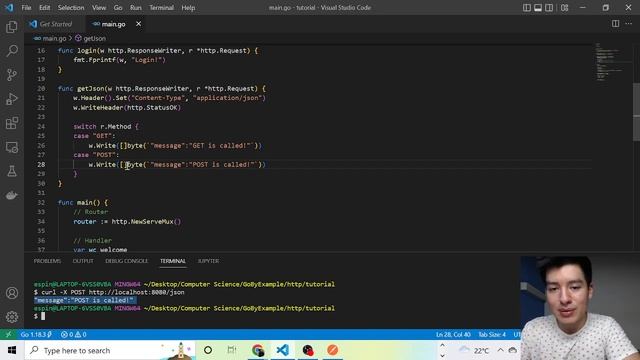Click 'func main() {' code line
The width and height of the screenshot is (640, 360).
tap(83, 202)
